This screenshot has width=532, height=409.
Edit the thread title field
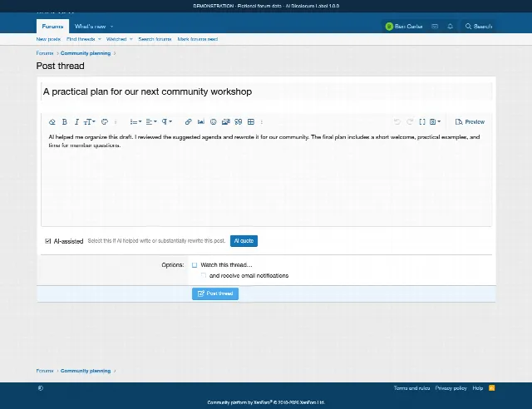[x=266, y=91]
